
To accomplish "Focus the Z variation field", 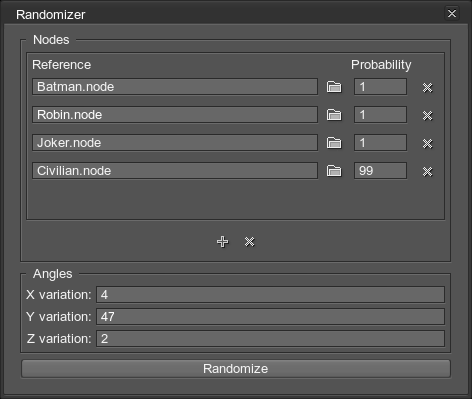I will (270, 339).
